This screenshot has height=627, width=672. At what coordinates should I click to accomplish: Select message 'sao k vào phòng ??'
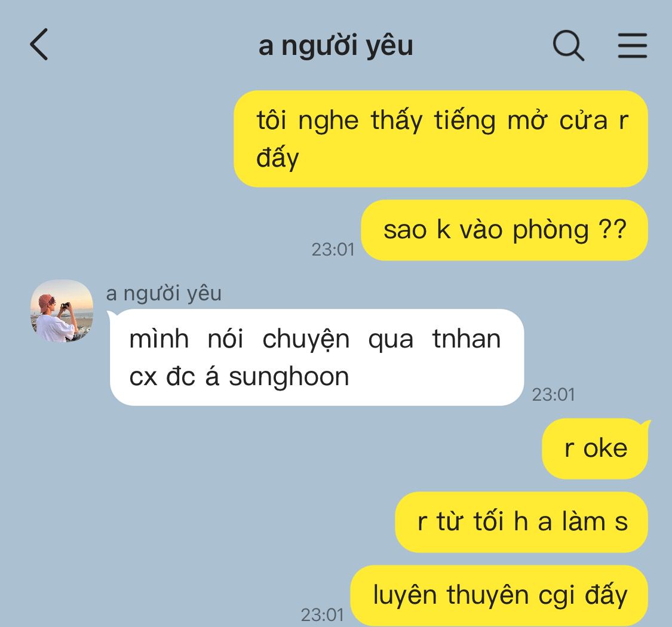click(504, 230)
